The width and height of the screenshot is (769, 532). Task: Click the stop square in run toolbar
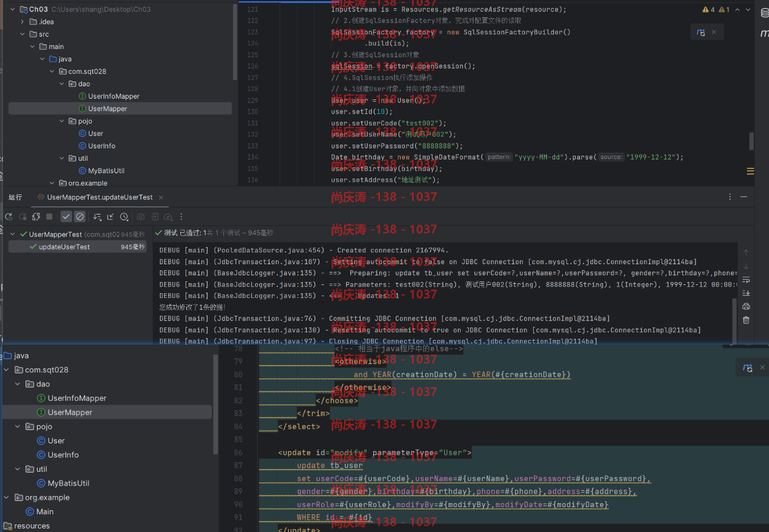[50, 217]
